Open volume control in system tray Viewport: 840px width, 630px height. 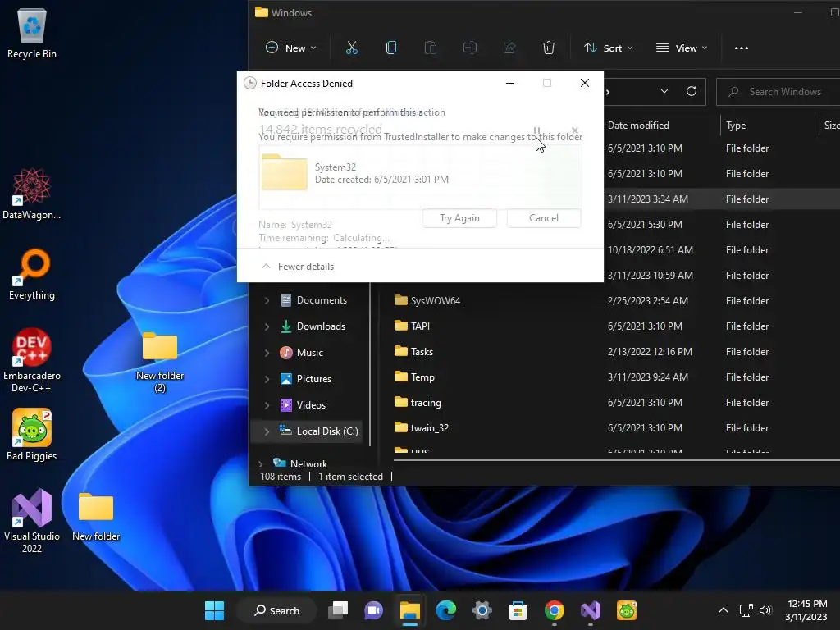coord(765,610)
